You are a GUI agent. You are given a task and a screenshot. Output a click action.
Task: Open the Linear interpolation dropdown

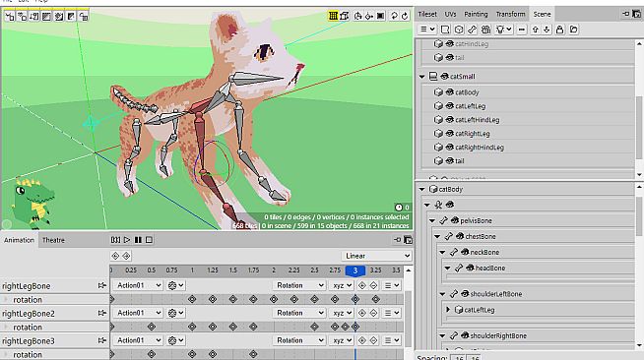point(376,256)
